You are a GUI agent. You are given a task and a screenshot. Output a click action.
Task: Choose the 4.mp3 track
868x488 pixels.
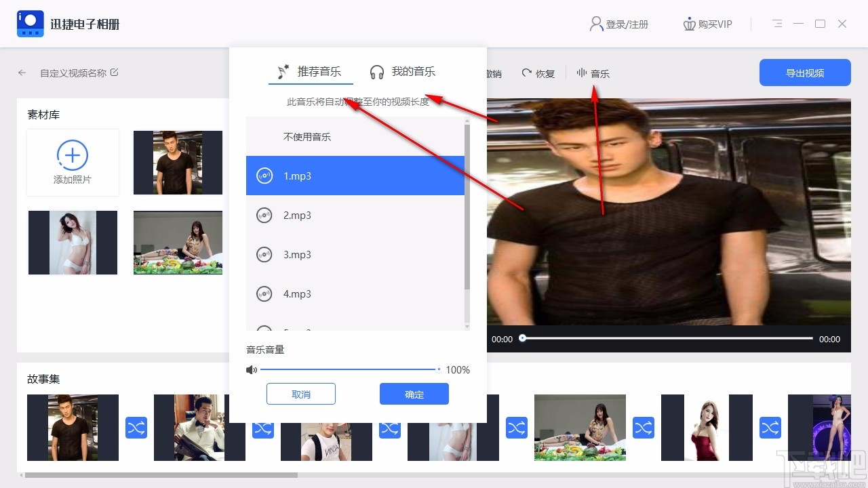tap(355, 293)
